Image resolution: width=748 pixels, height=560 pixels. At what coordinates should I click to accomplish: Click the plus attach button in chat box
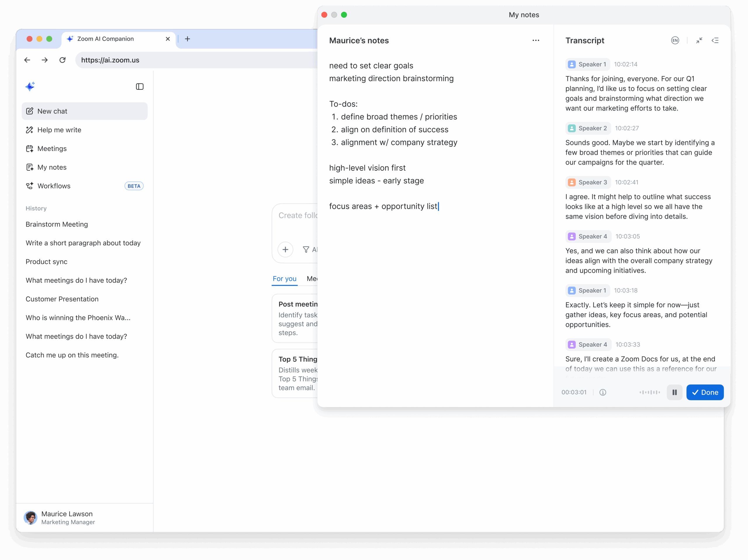click(285, 249)
